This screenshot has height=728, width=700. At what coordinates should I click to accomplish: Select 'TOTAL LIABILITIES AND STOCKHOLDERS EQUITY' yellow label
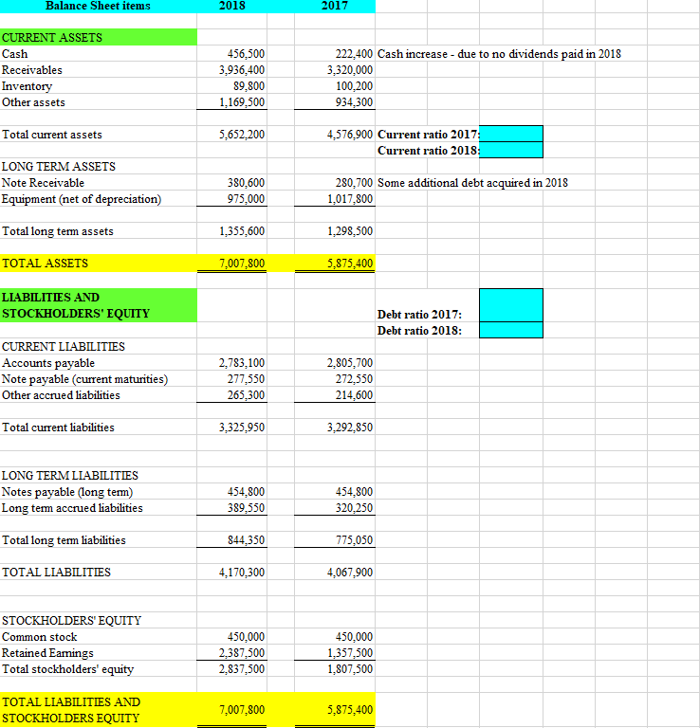99,710
